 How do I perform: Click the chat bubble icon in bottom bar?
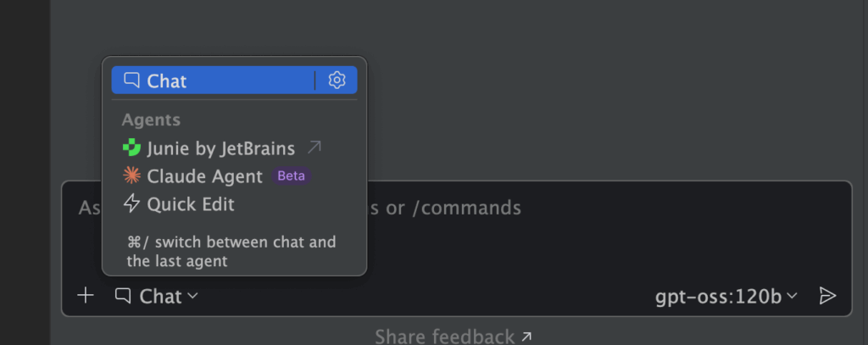(x=124, y=296)
